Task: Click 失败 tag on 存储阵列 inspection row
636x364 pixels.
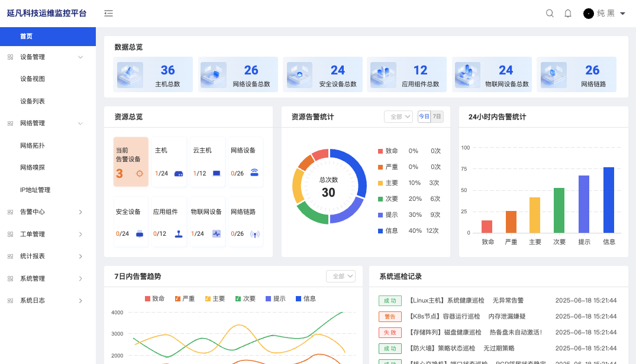Action: click(390, 333)
